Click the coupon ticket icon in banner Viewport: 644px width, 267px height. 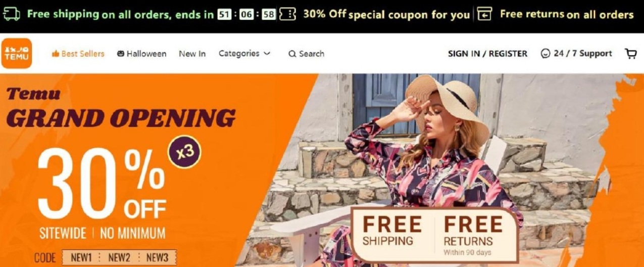[x=287, y=14]
